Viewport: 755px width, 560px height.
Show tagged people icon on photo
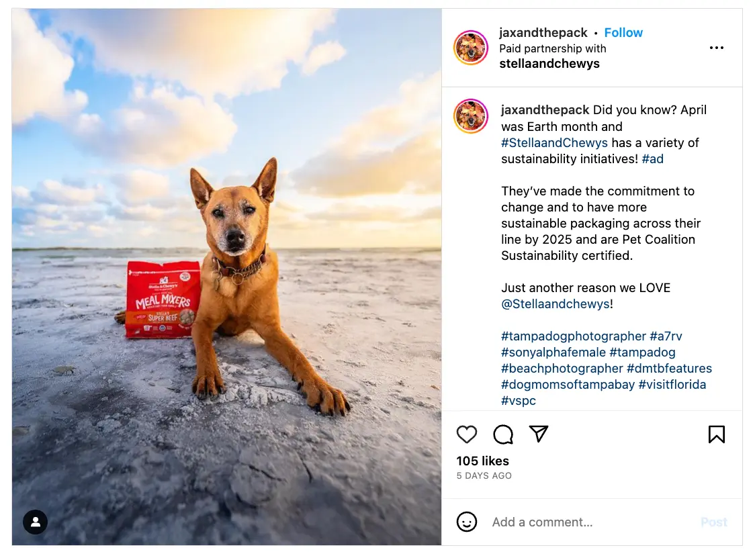point(35,522)
